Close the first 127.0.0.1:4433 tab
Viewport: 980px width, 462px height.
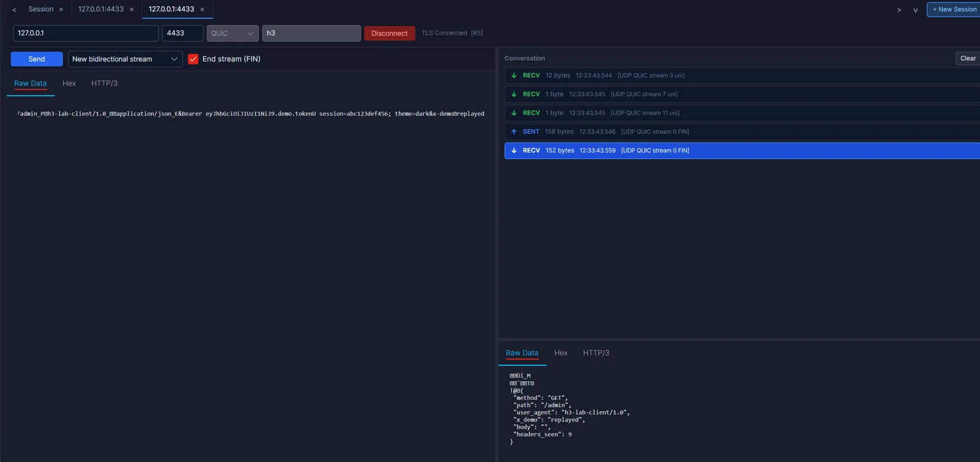pyautogui.click(x=132, y=10)
